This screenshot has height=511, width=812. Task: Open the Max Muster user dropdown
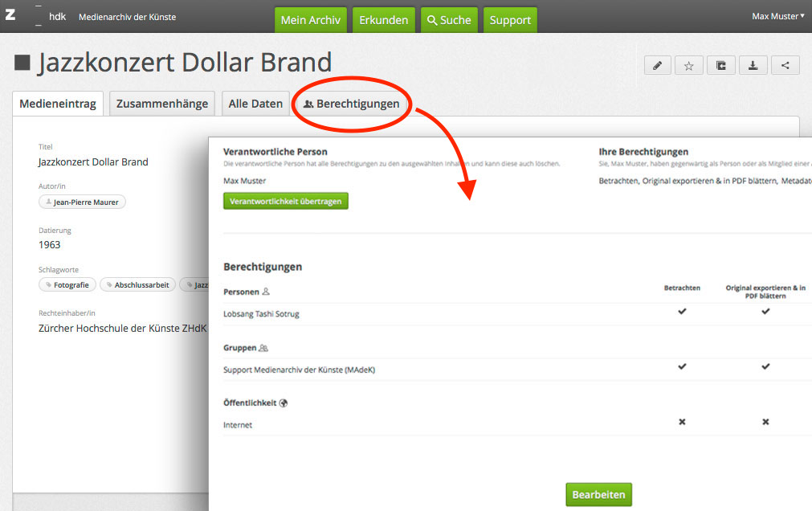click(777, 16)
